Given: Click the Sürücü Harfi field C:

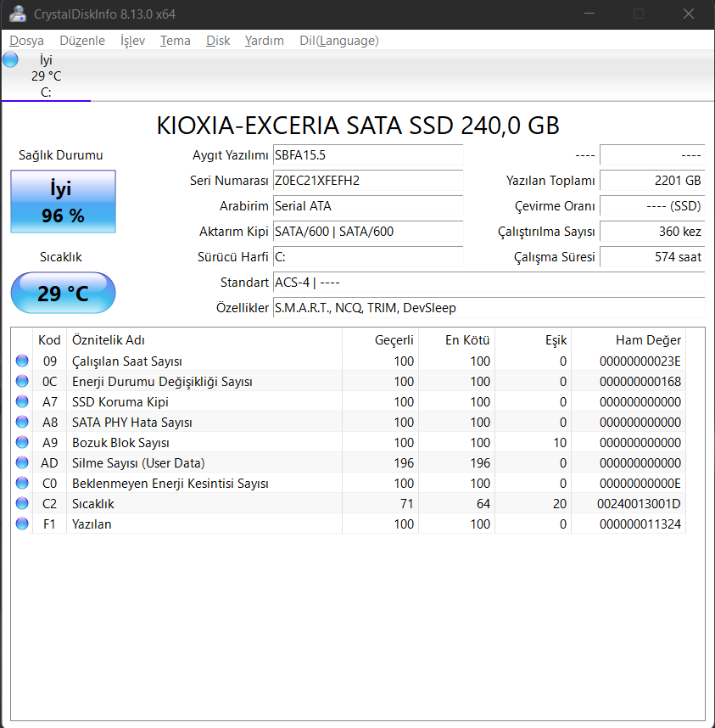Looking at the screenshot, I should (368, 257).
